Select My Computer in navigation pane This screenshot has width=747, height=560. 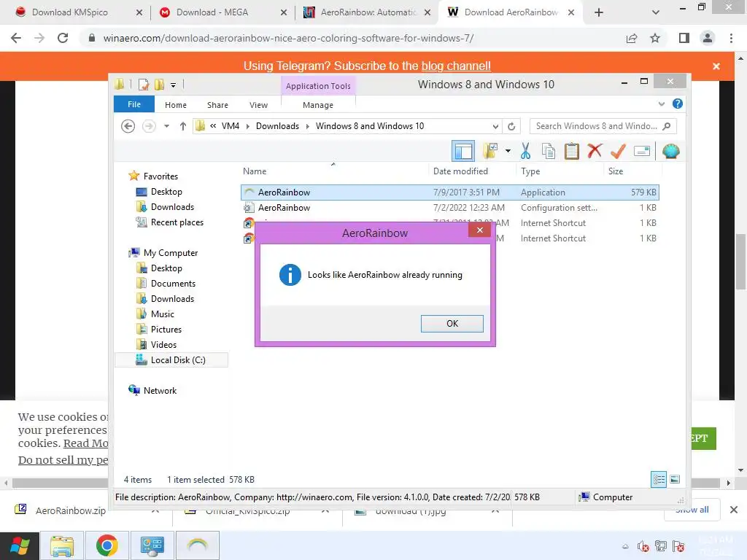(x=163, y=253)
